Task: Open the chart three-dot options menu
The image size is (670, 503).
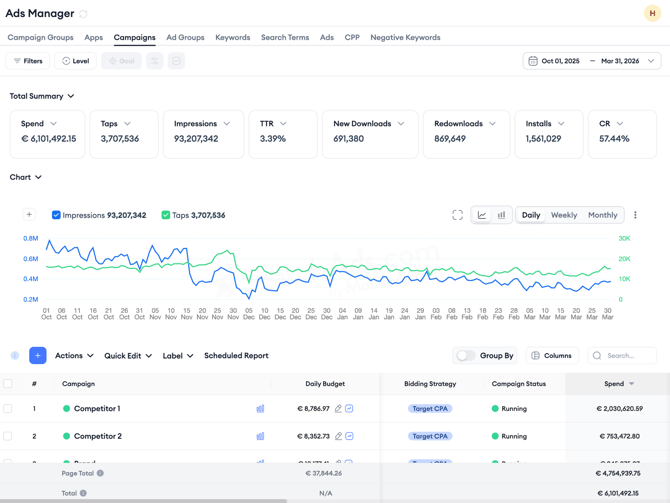Action: (x=635, y=215)
